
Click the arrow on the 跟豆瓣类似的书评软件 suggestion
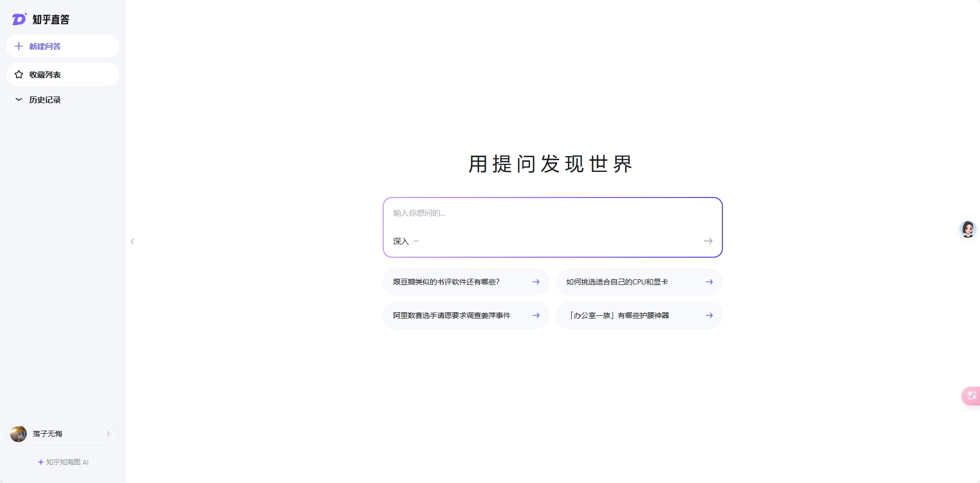coord(536,282)
